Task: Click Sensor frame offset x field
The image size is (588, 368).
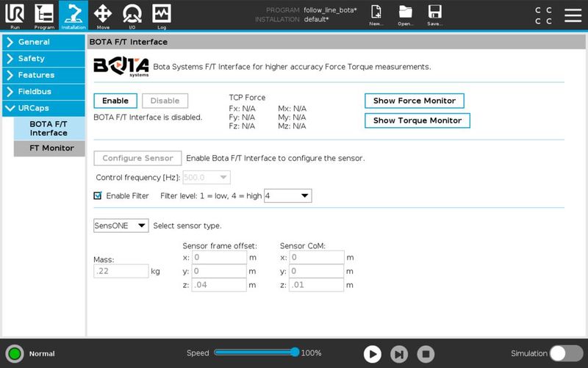Action: [x=219, y=257]
